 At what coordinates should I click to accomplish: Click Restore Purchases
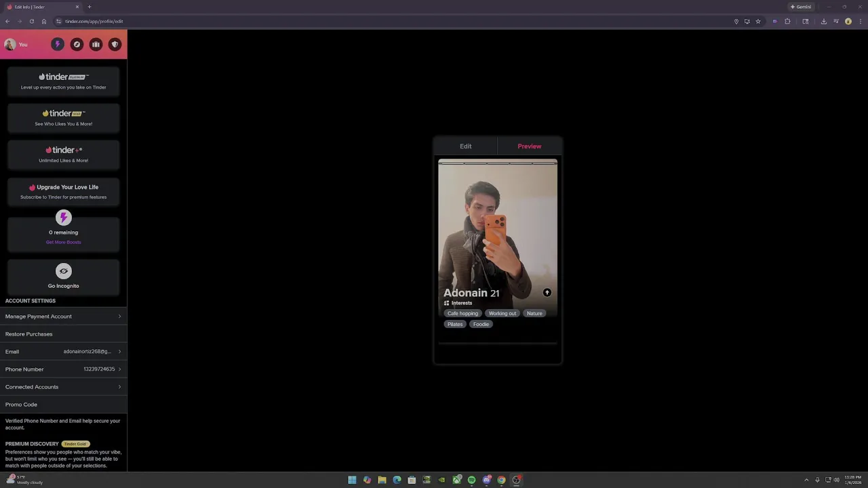click(x=63, y=334)
